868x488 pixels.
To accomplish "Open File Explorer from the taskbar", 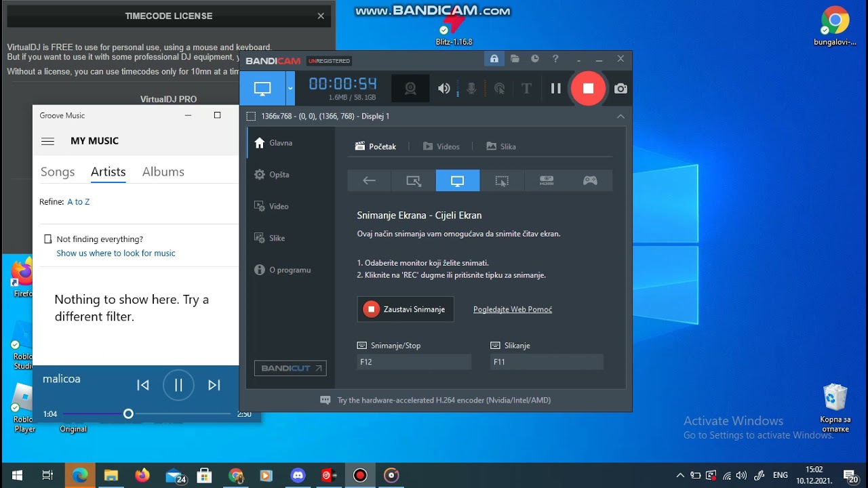I will click(111, 475).
